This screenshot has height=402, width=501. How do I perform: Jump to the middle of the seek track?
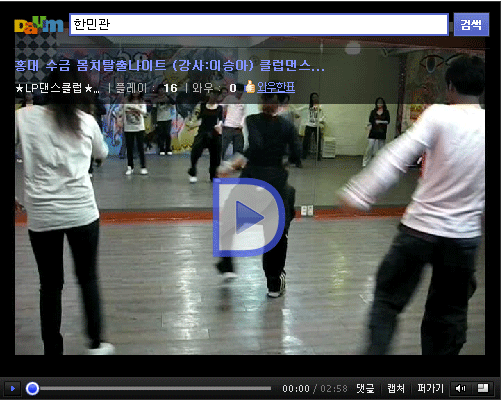click(x=149, y=388)
